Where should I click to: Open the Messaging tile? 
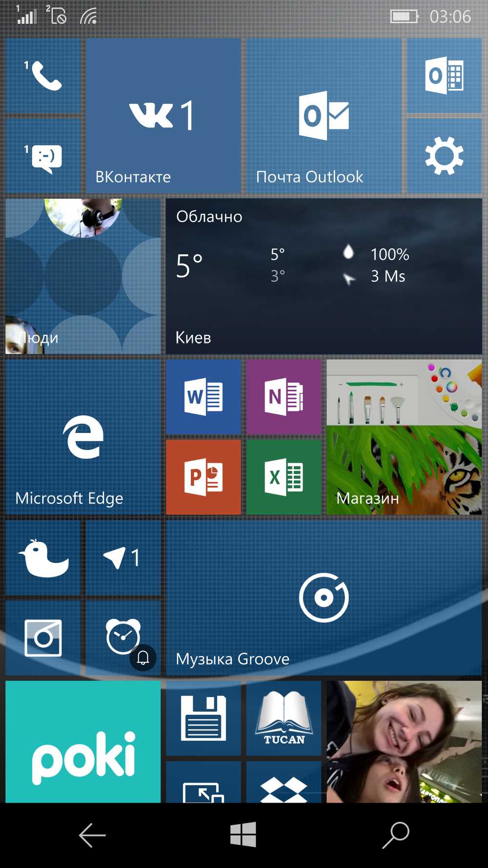[x=43, y=156]
